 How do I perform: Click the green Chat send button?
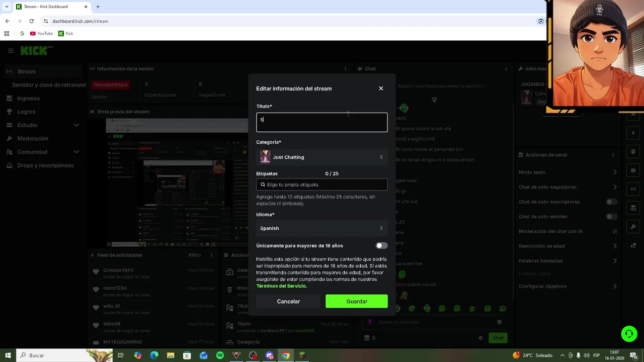tap(498, 338)
